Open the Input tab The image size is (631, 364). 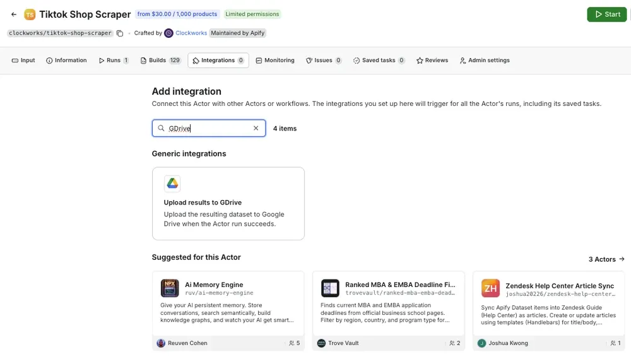click(x=23, y=61)
